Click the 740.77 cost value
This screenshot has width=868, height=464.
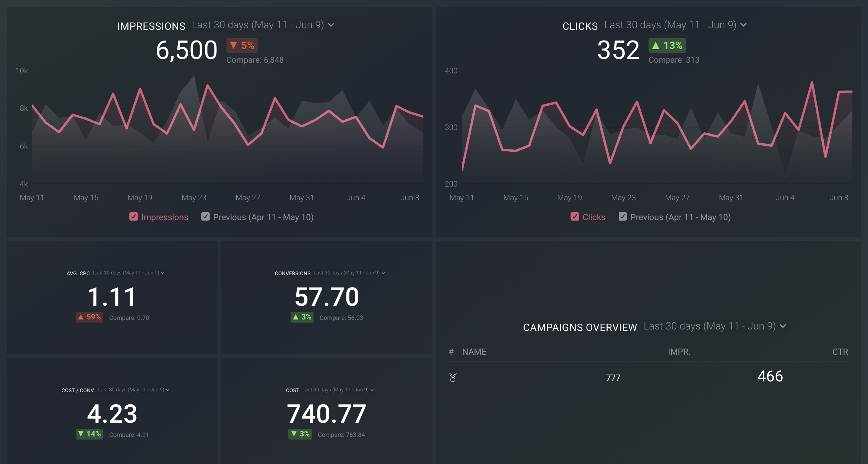(327, 414)
